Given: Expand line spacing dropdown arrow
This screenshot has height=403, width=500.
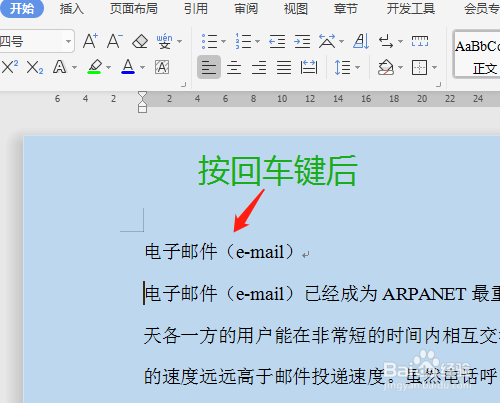Looking at the screenshot, I should point(358,68).
